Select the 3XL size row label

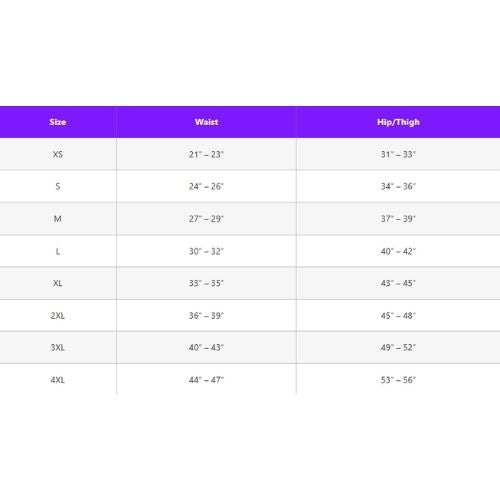coord(58,348)
